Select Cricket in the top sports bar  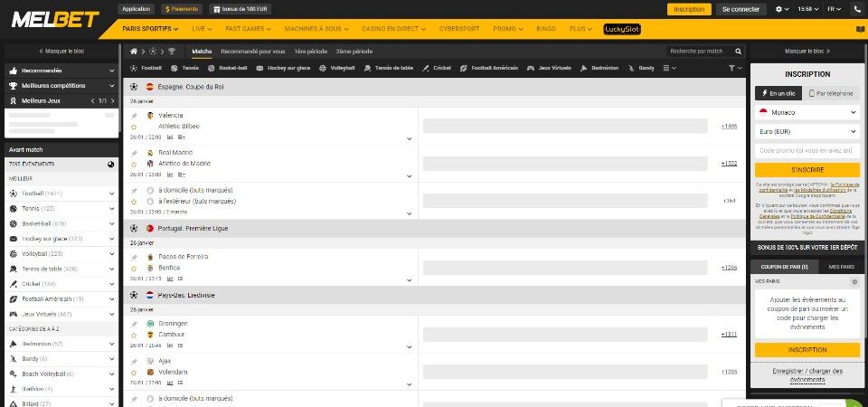[x=437, y=68]
